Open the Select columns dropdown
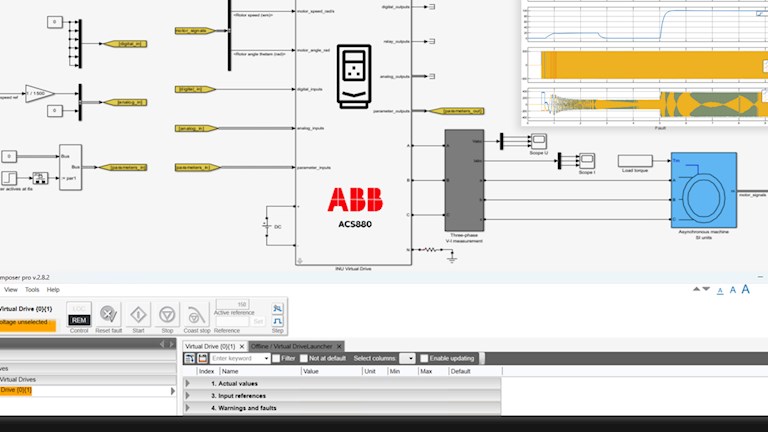This screenshot has width=768, height=432. pos(407,358)
